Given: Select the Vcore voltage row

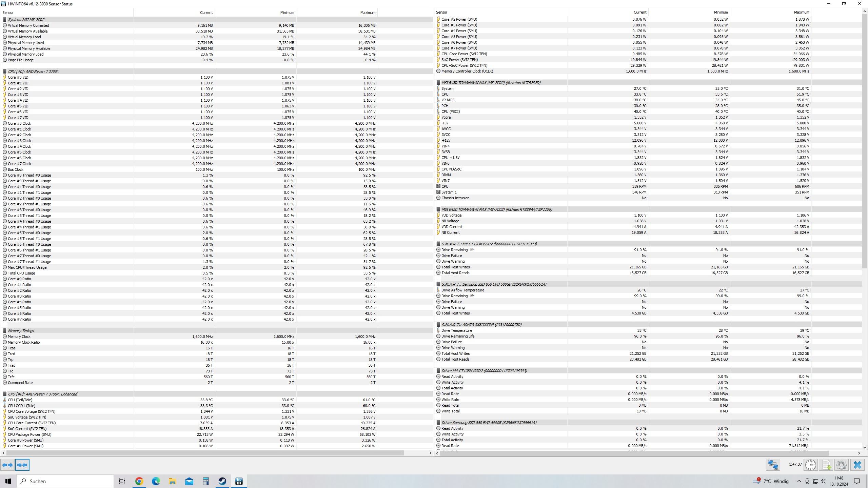Looking at the screenshot, I should (648, 117).
